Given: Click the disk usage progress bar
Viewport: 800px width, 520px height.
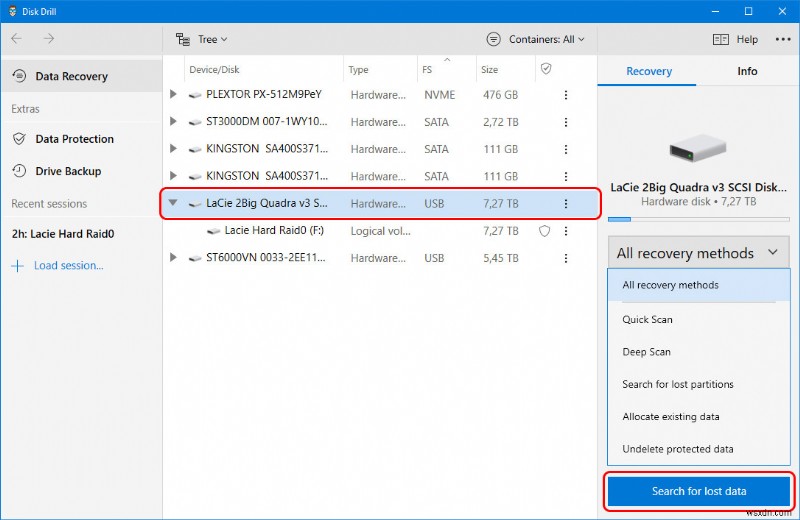Looking at the screenshot, I should (698, 219).
